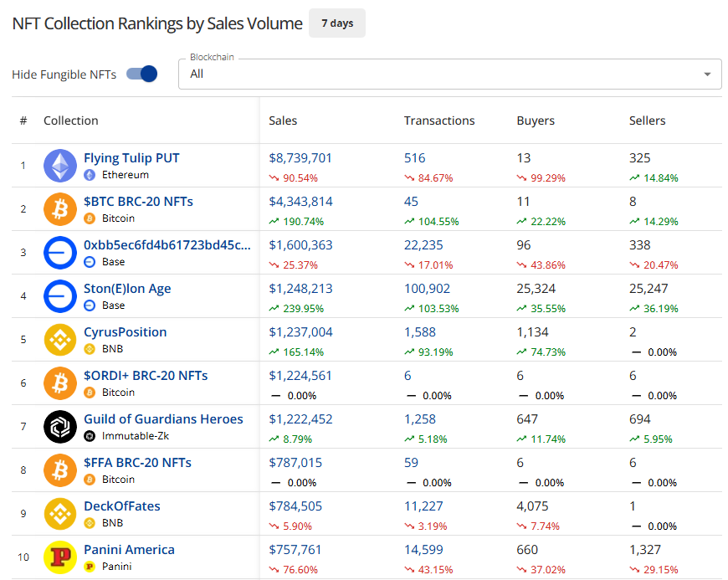
Task: Click the Guild of Guardians Heroes logo
Action: (x=60, y=427)
